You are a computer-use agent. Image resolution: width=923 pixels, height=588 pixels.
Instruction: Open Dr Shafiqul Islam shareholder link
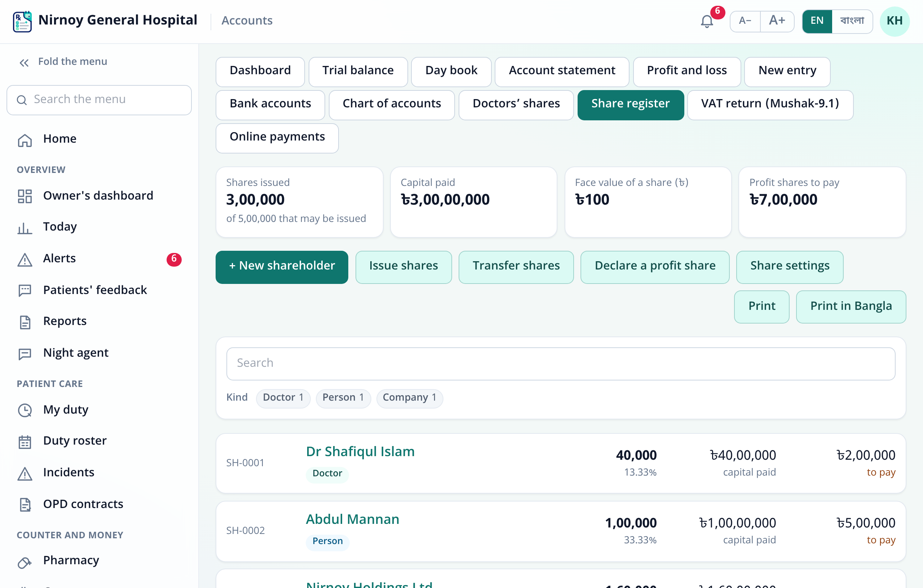tap(360, 452)
